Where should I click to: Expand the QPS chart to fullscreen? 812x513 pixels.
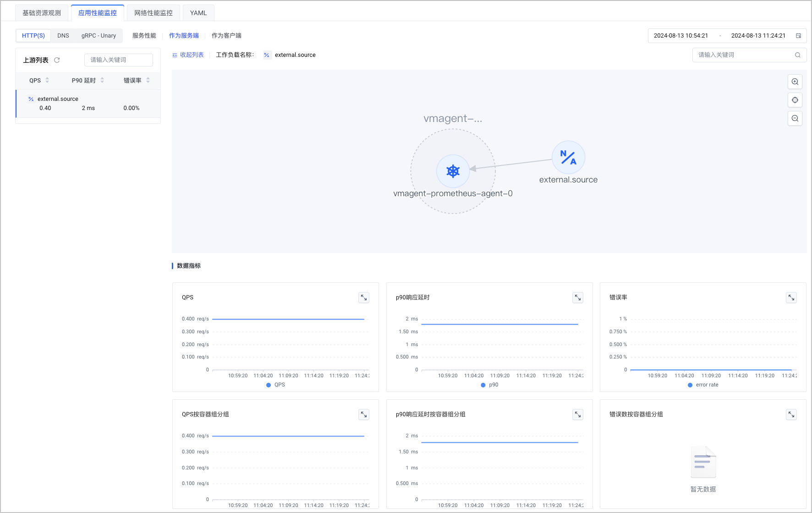click(x=364, y=298)
